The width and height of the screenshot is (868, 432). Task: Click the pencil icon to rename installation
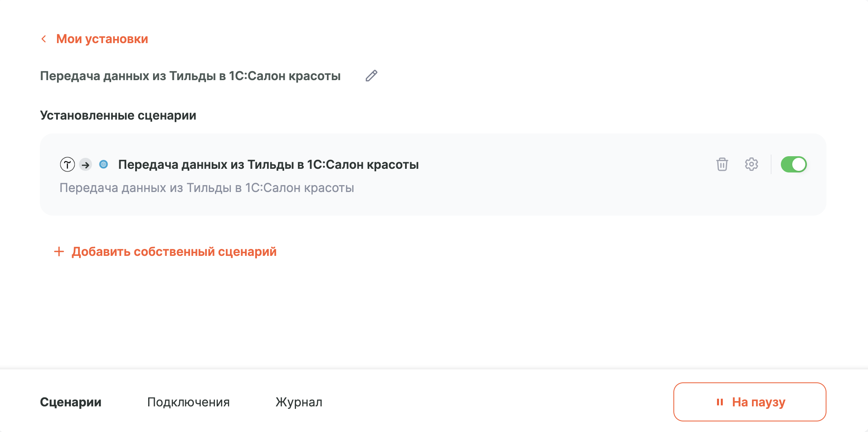point(371,76)
